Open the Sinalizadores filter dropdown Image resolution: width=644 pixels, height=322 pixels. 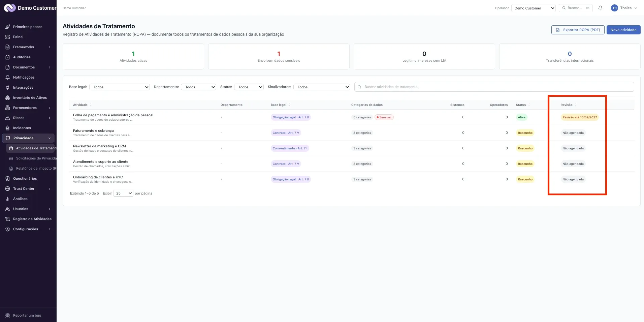click(x=322, y=87)
